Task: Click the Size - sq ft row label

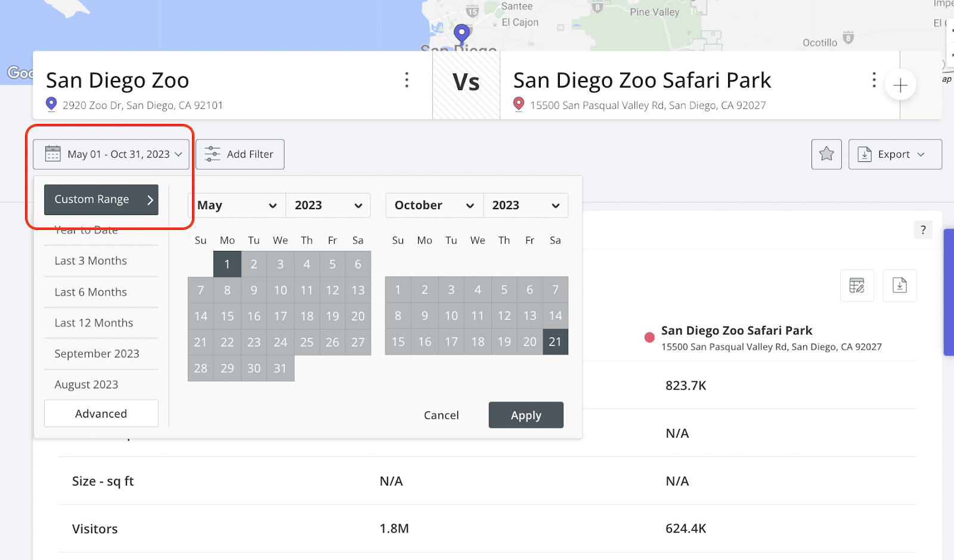Action: 103,481
